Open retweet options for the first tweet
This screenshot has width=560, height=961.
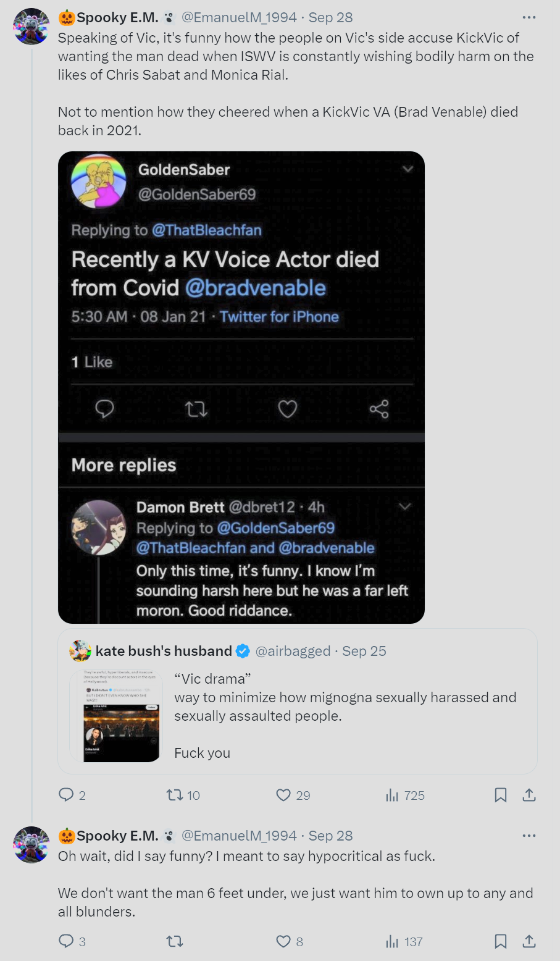coord(175,795)
